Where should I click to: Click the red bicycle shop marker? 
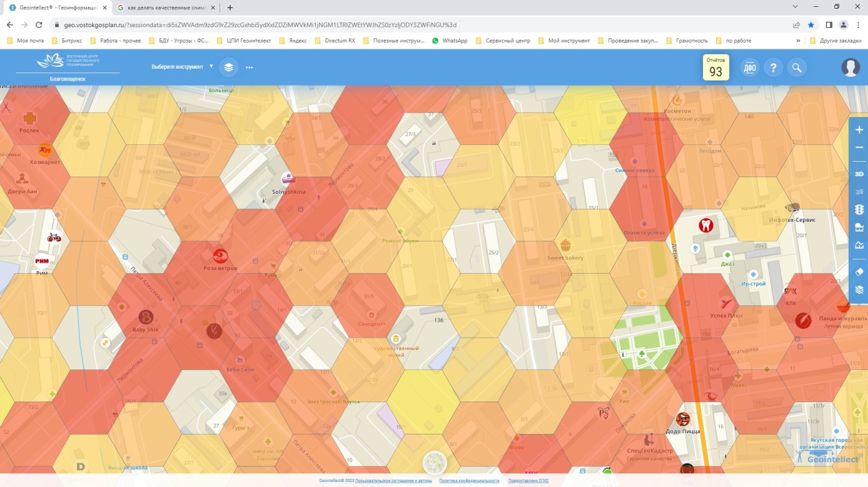click(x=55, y=237)
